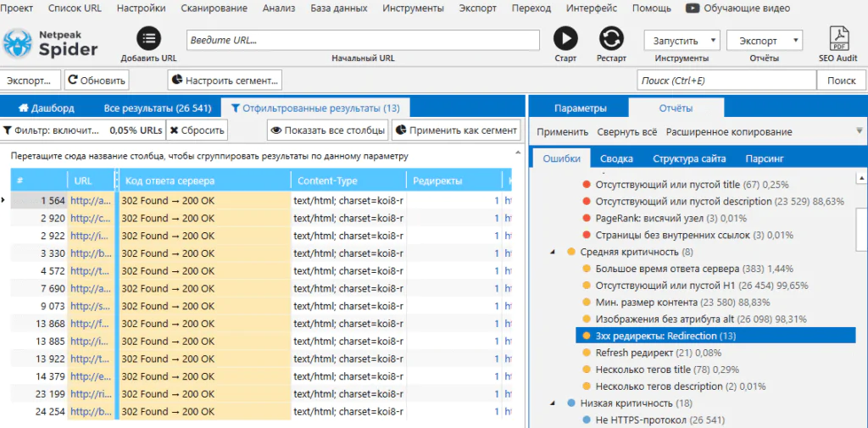Switch to Все результаты (26 541) tab

click(x=157, y=108)
